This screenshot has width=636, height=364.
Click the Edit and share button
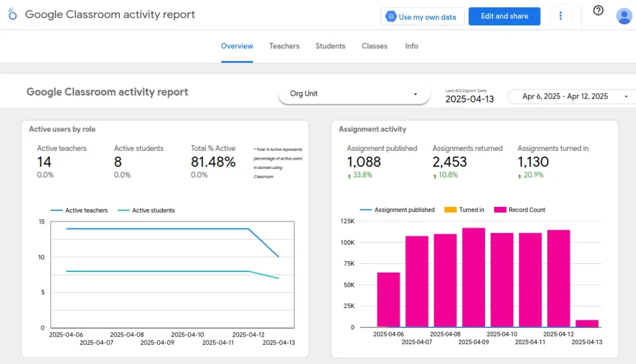coord(504,16)
